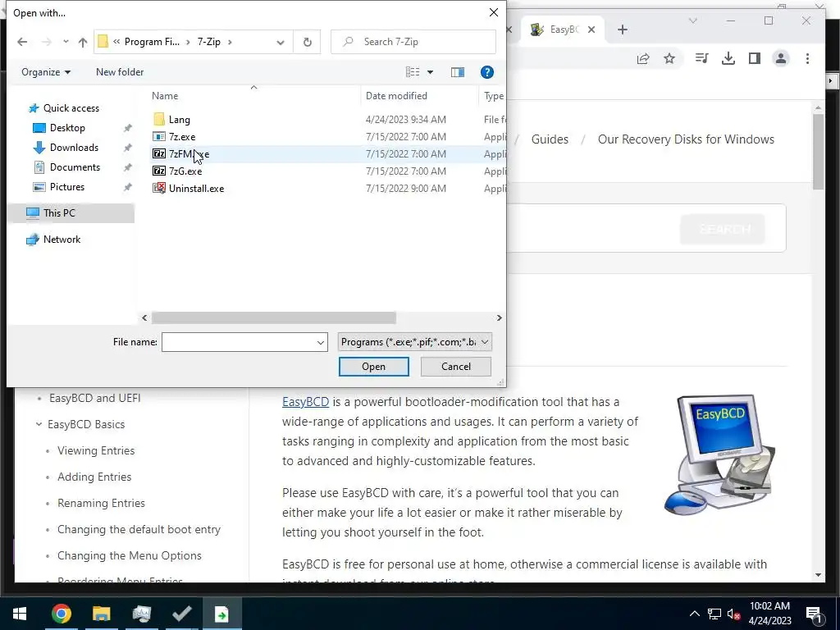
Task: Select Documents in the navigation pane
Action: (x=75, y=167)
